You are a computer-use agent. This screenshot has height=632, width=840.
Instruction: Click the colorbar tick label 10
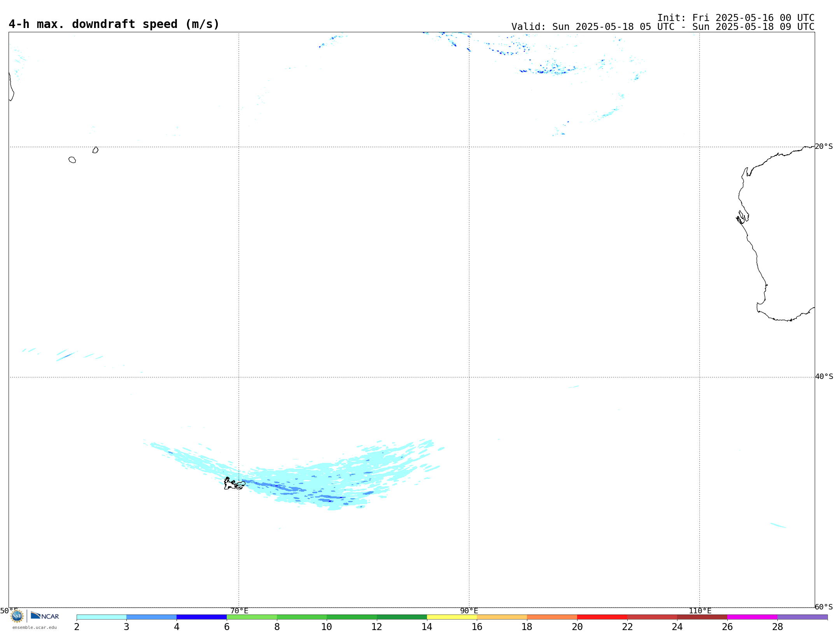[x=327, y=627]
